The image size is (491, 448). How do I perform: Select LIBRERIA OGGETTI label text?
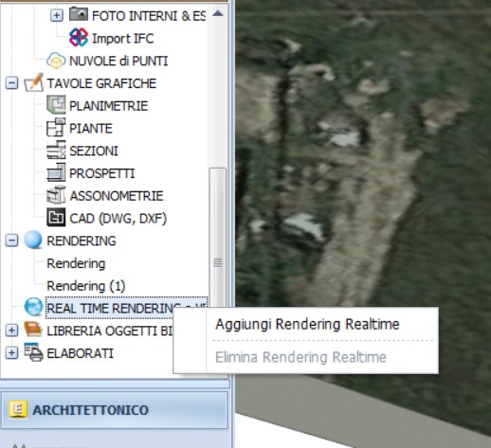click(x=110, y=331)
